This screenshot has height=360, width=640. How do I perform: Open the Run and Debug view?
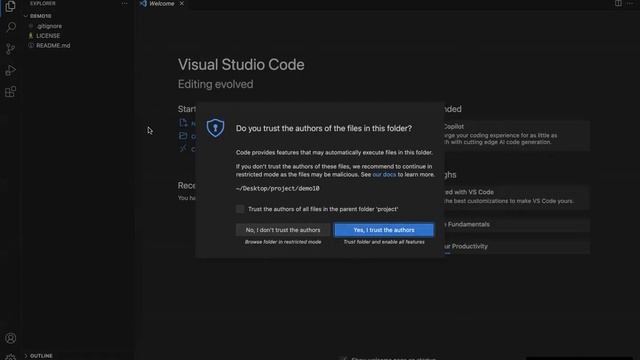[11, 70]
